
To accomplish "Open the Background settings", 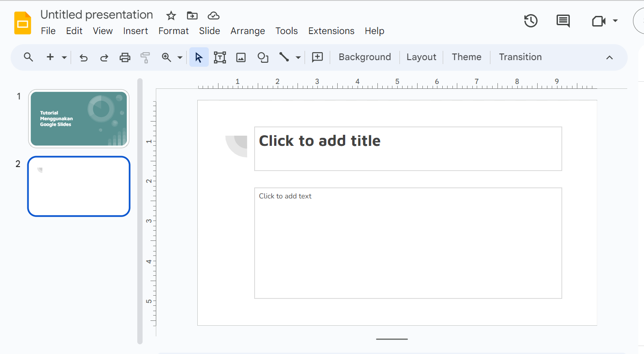I will (364, 57).
